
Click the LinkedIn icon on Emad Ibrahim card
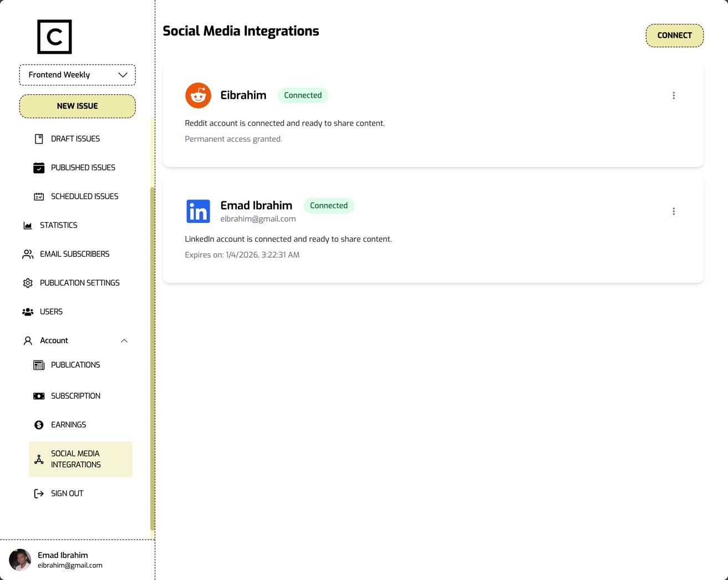tap(198, 211)
